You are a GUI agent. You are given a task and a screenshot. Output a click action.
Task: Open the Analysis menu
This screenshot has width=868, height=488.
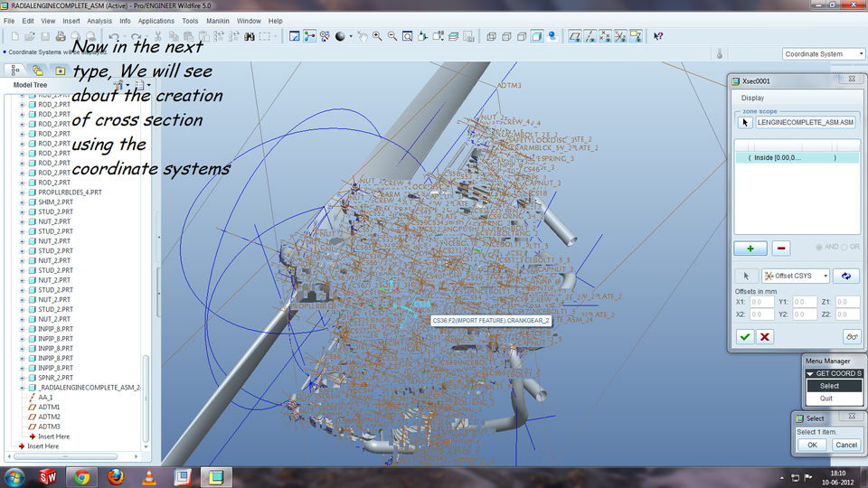point(99,20)
